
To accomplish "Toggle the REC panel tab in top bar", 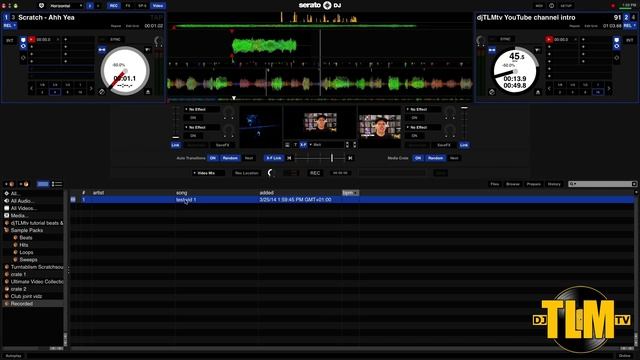I will 113,6.
